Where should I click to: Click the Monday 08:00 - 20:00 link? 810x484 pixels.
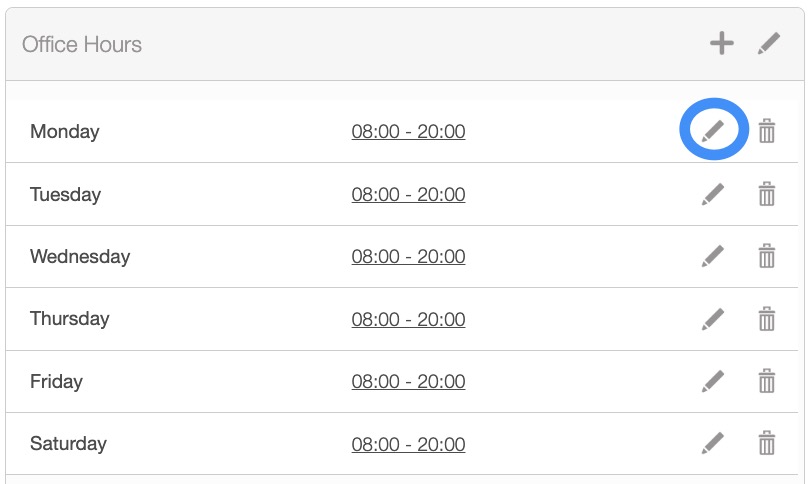[408, 131]
